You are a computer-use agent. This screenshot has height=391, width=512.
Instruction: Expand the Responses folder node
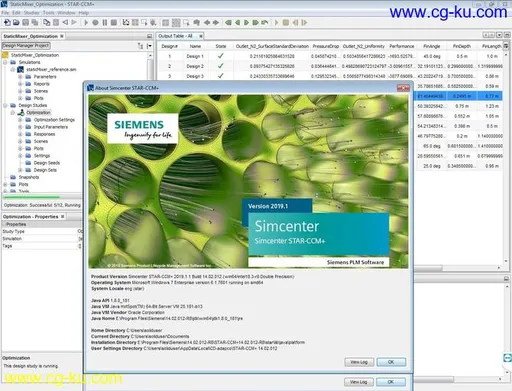pyautogui.click(x=20, y=134)
